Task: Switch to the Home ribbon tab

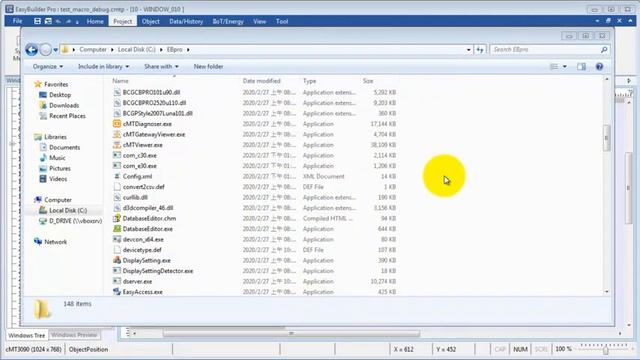Action: pyautogui.click(x=95, y=21)
